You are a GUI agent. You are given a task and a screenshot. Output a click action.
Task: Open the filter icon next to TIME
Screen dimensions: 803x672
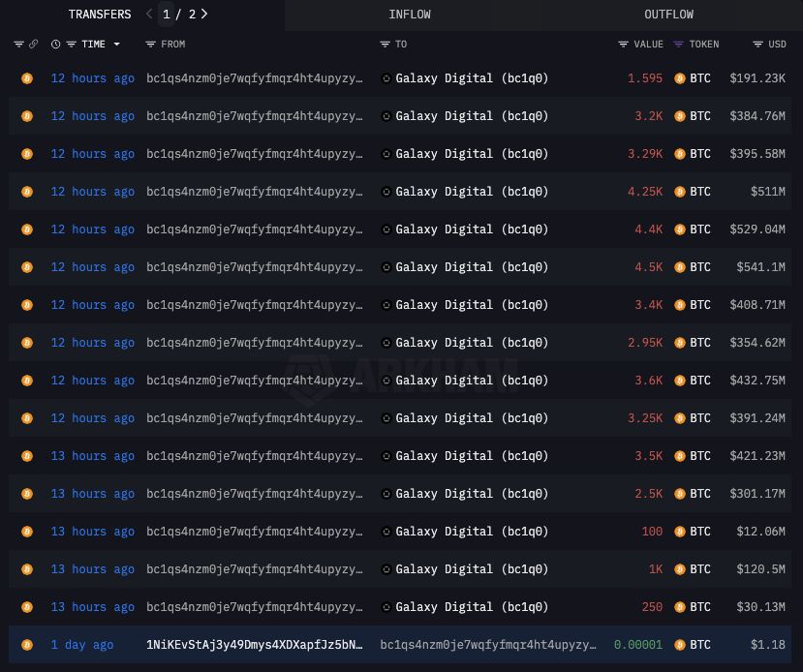[71, 44]
